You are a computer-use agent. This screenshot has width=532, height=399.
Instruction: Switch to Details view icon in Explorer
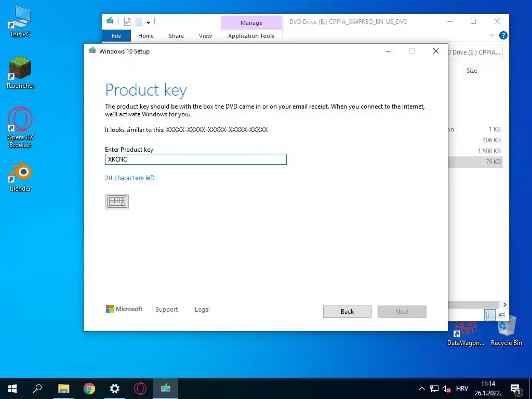[490, 315]
